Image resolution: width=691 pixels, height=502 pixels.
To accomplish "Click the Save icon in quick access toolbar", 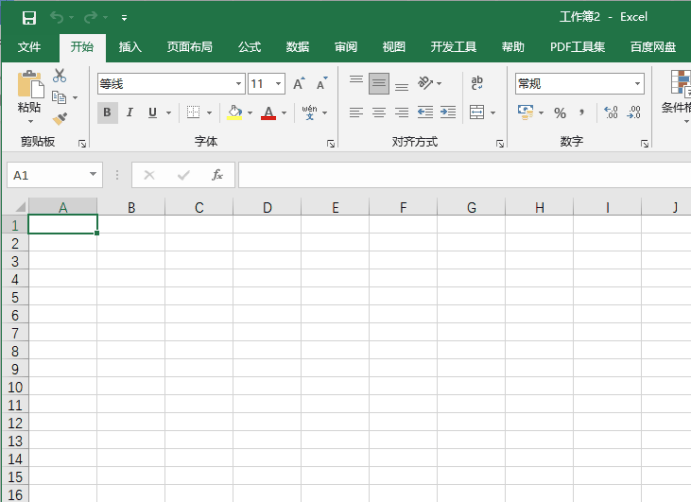I will tap(29, 18).
